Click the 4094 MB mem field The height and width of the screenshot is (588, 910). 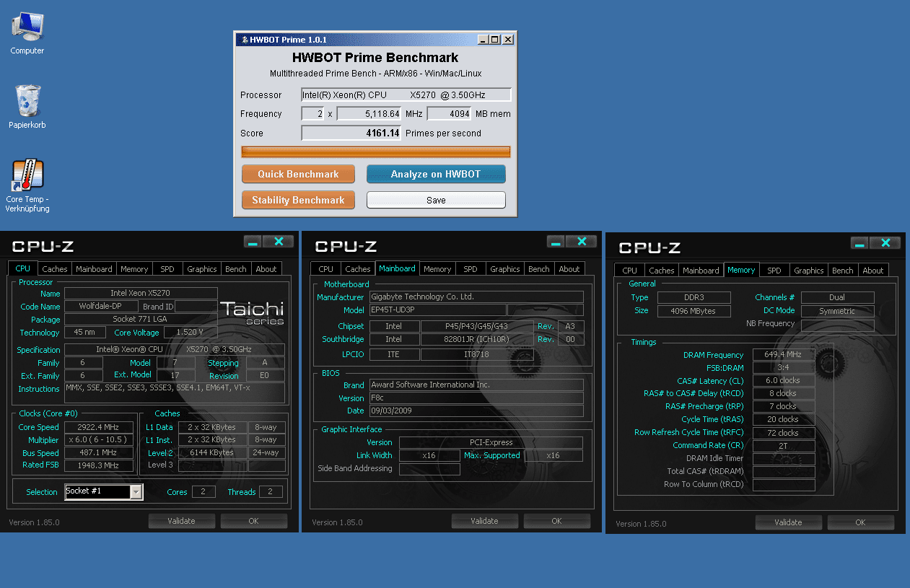tap(450, 114)
